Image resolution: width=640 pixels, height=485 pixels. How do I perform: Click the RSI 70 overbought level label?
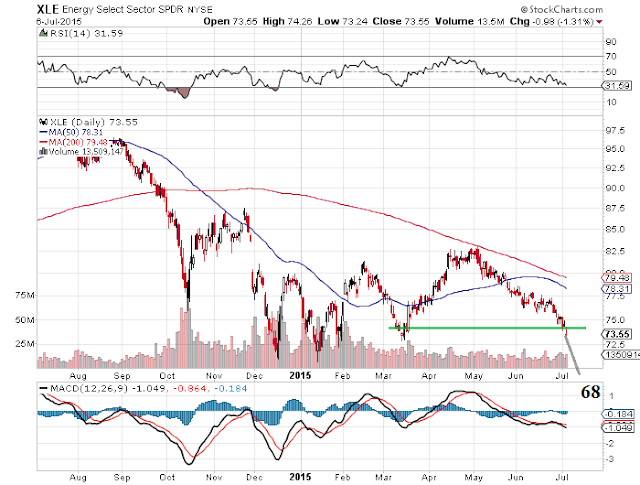611,57
